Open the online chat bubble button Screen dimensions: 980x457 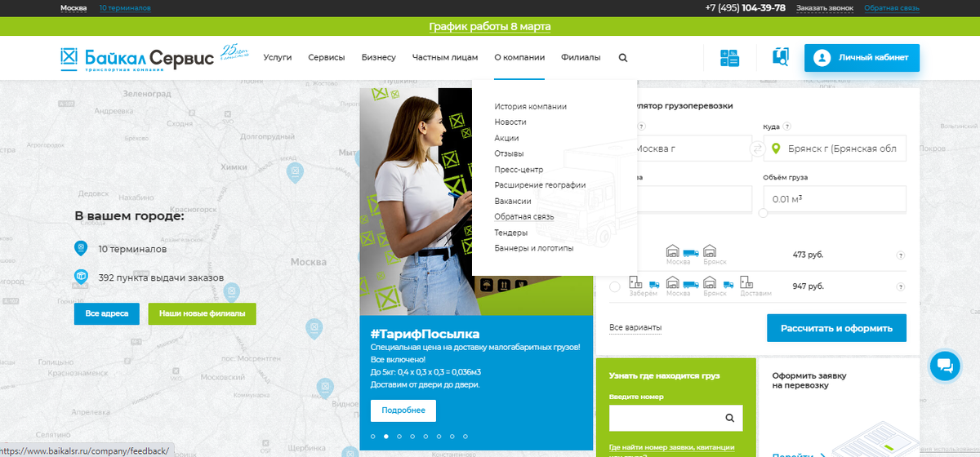coord(945,365)
